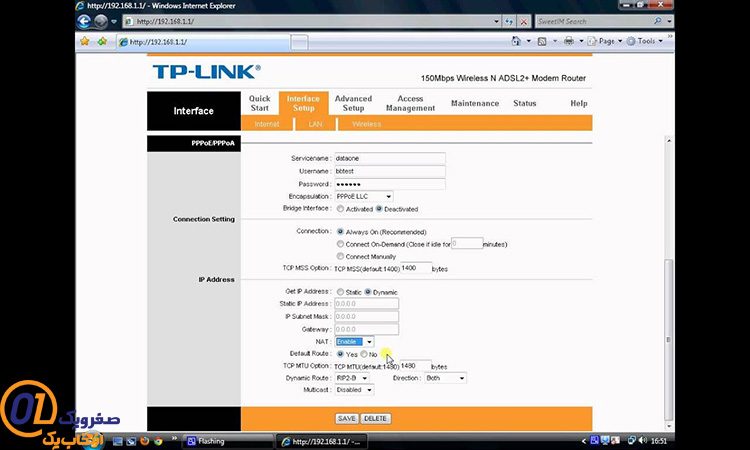Select Static IP address radio

[x=340, y=292]
